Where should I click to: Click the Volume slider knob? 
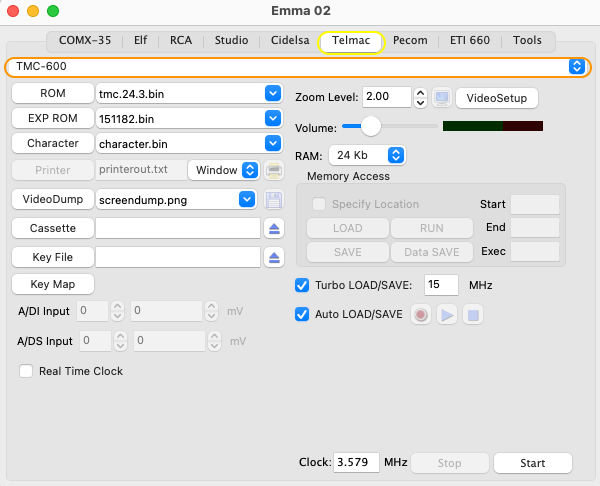(371, 126)
